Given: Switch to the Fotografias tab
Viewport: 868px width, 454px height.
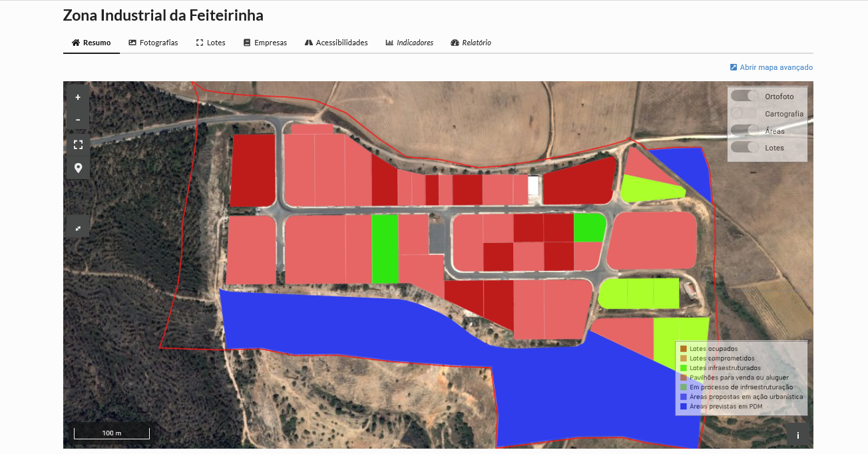Looking at the screenshot, I should click(153, 43).
